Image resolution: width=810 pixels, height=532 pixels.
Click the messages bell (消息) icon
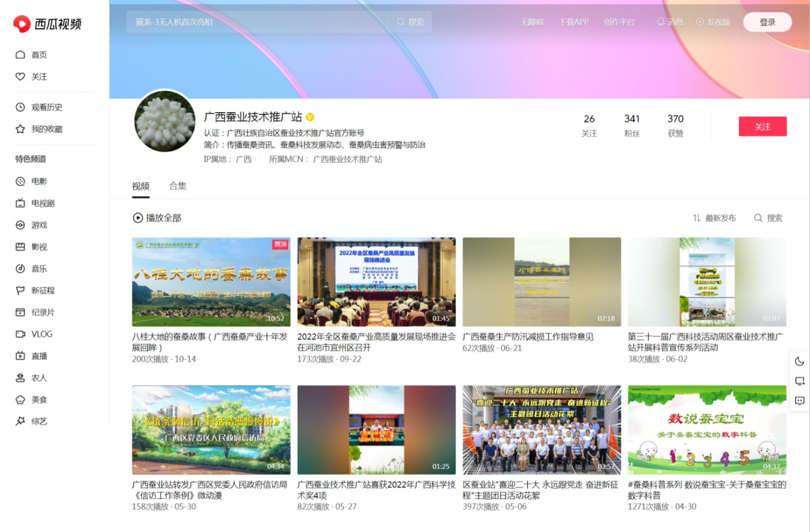tap(661, 22)
